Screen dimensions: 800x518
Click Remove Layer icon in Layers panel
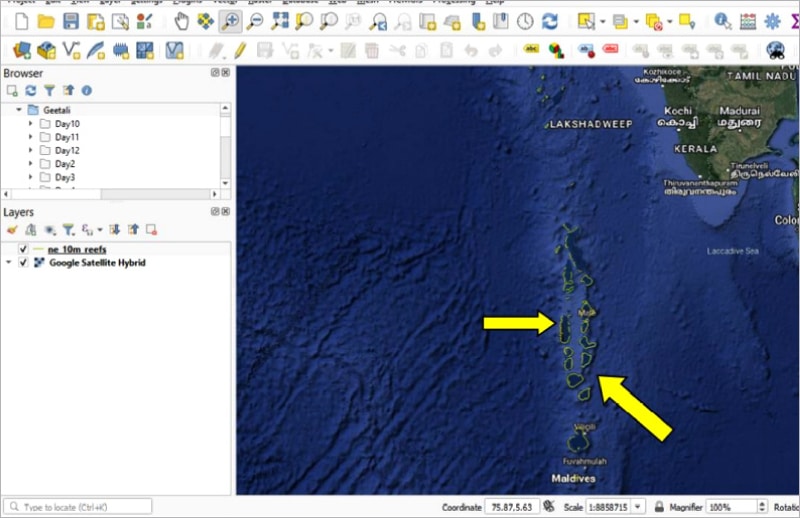pyautogui.click(x=151, y=229)
